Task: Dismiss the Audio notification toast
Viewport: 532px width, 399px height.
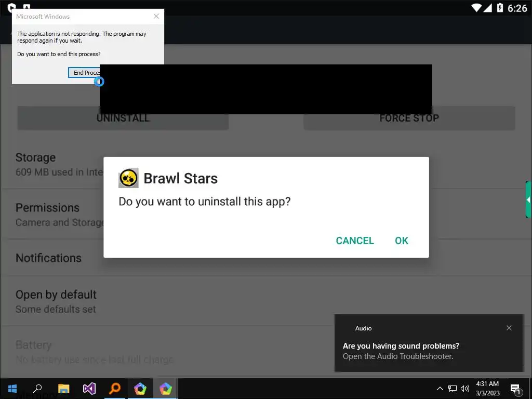Action: pyautogui.click(x=509, y=328)
